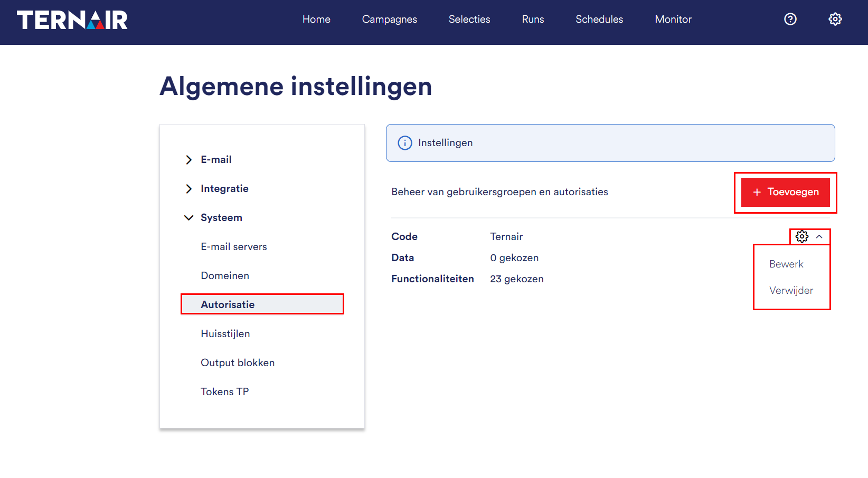This screenshot has width=868, height=478.
Task: Click the Toevoegen button
Action: [x=785, y=192]
